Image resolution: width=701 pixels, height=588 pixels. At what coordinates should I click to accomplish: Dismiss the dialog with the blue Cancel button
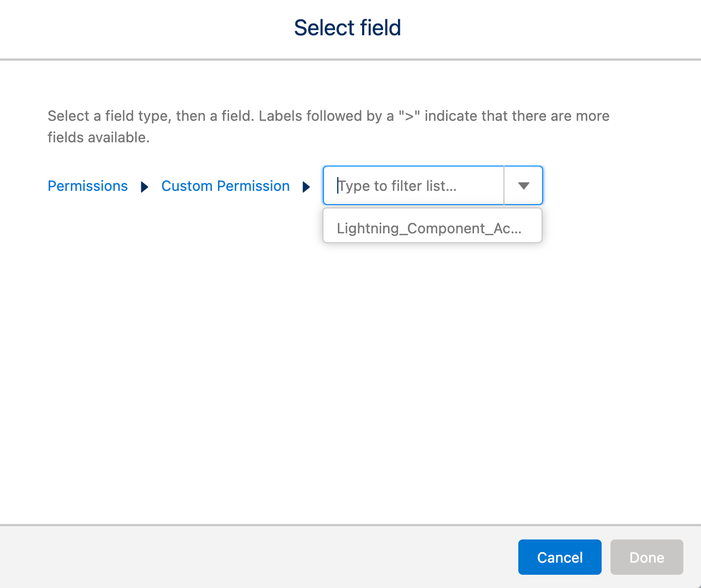[560, 557]
